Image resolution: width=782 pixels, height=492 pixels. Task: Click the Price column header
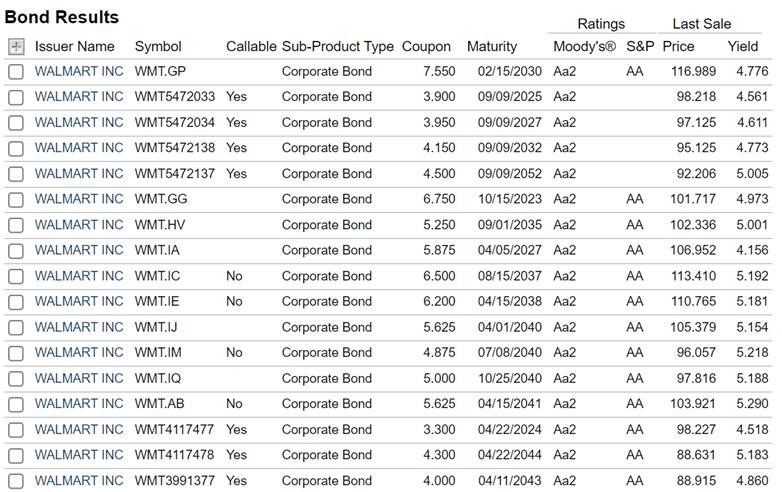pyautogui.click(x=678, y=46)
